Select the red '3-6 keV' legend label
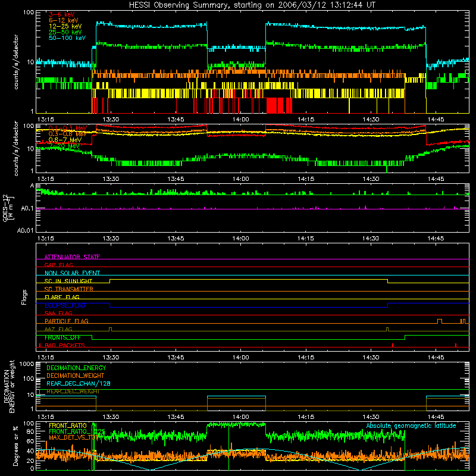Viewport: 476px width, 476px height. tap(62, 14)
